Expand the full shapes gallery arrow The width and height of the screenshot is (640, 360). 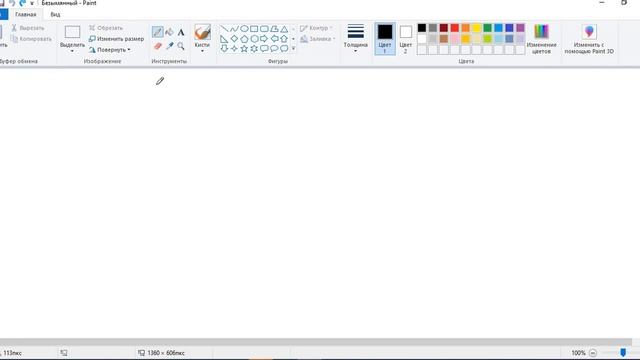tap(293, 49)
